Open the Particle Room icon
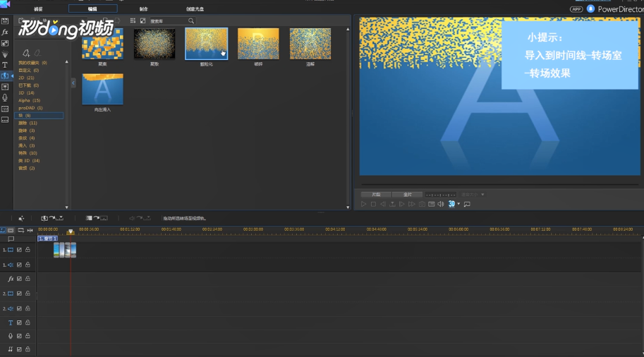Viewport: 644px width, 357px height. (x=5, y=54)
